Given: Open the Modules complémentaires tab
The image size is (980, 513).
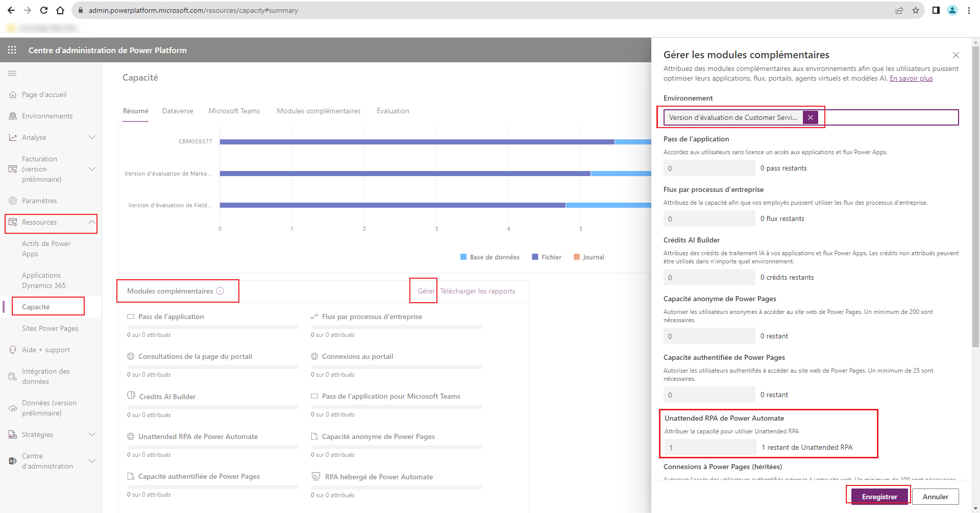Looking at the screenshot, I should (x=318, y=111).
